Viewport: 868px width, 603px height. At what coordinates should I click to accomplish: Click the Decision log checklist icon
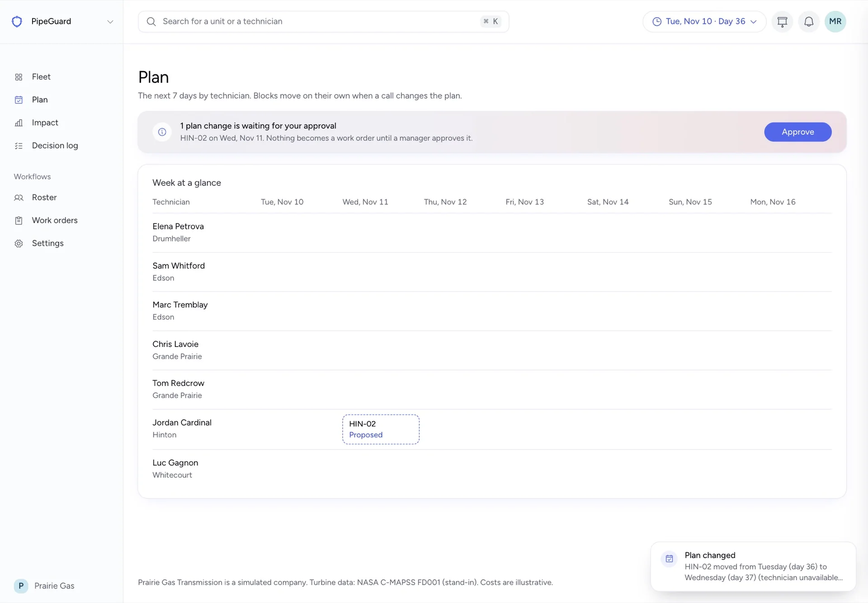[x=19, y=146]
